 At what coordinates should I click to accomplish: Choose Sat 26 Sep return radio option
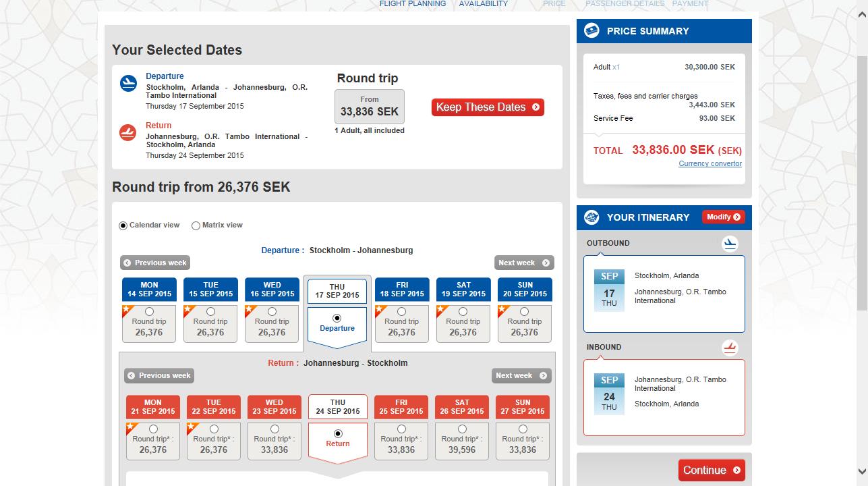462,429
